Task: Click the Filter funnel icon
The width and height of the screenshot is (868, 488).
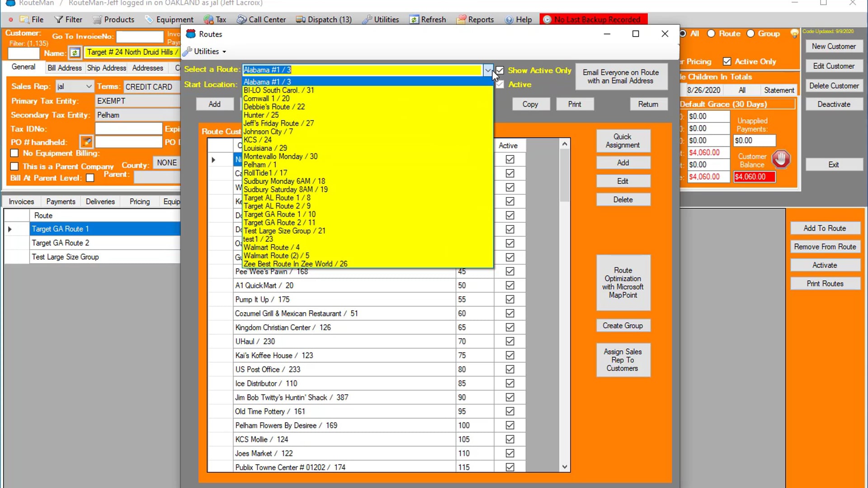Action: 59,19
